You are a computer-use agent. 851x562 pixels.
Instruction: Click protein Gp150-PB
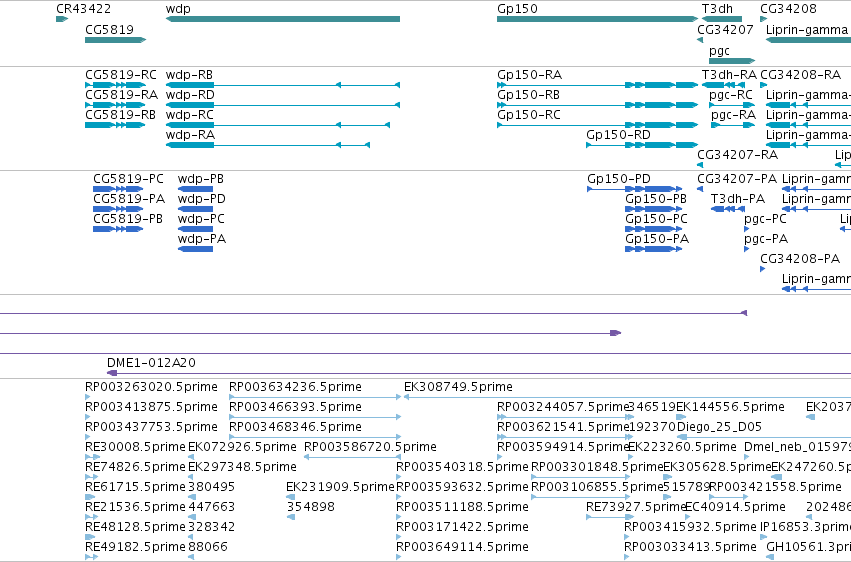[654, 209]
